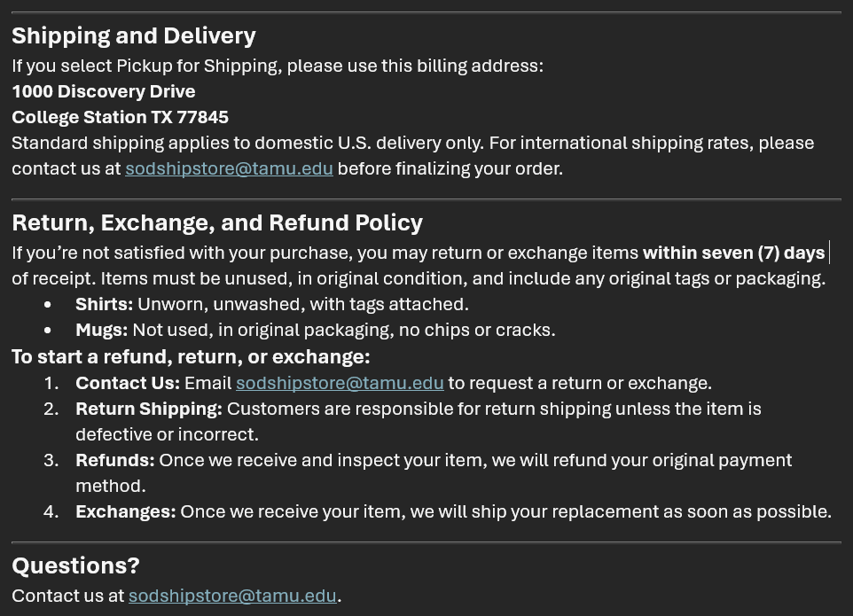Image resolution: width=853 pixels, height=616 pixels.
Task: Click the 1000 Discovery Drive address line
Action: coord(104,91)
